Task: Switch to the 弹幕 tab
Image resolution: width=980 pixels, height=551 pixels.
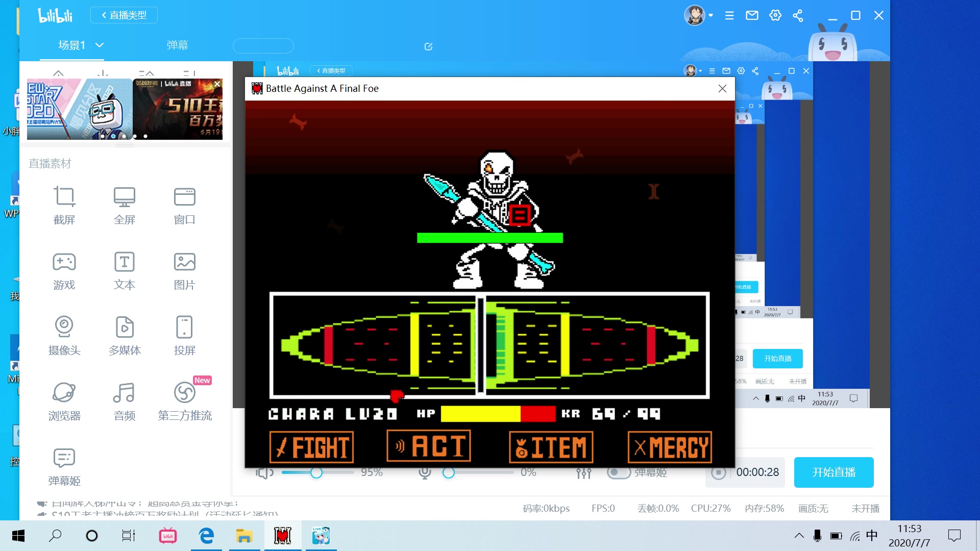Action: coord(177,45)
